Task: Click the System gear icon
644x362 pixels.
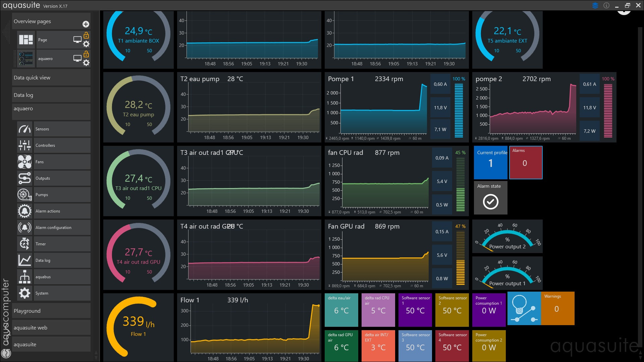Action: [24, 293]
